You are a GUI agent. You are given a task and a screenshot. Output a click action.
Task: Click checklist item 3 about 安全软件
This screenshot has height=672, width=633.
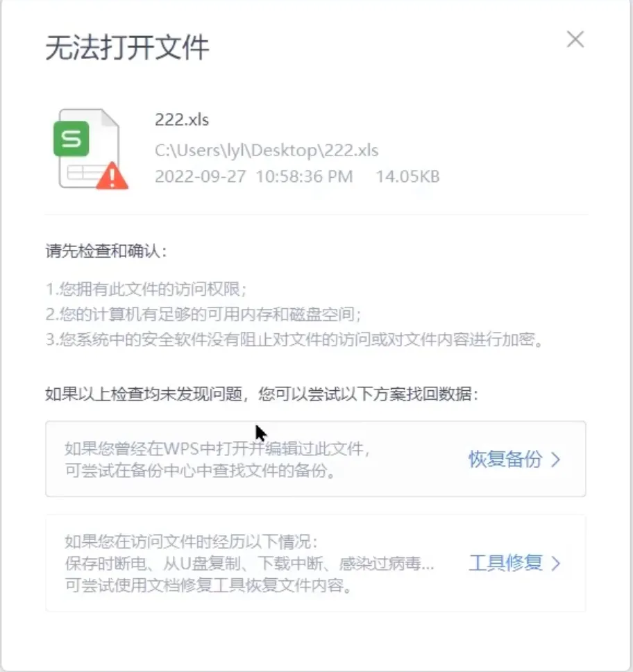pyautogui.click(x=295, y=339)
